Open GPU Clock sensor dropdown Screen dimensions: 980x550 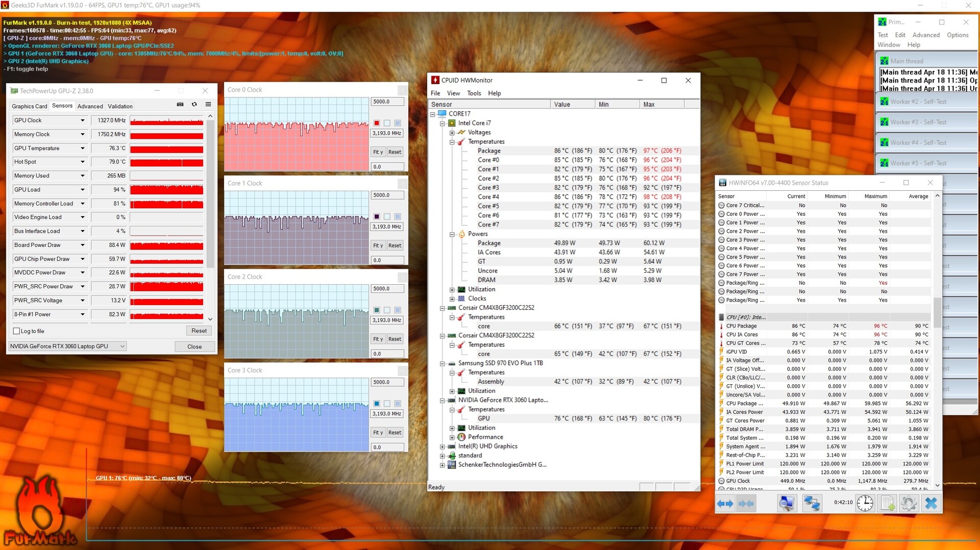click(x=82, y=120)
